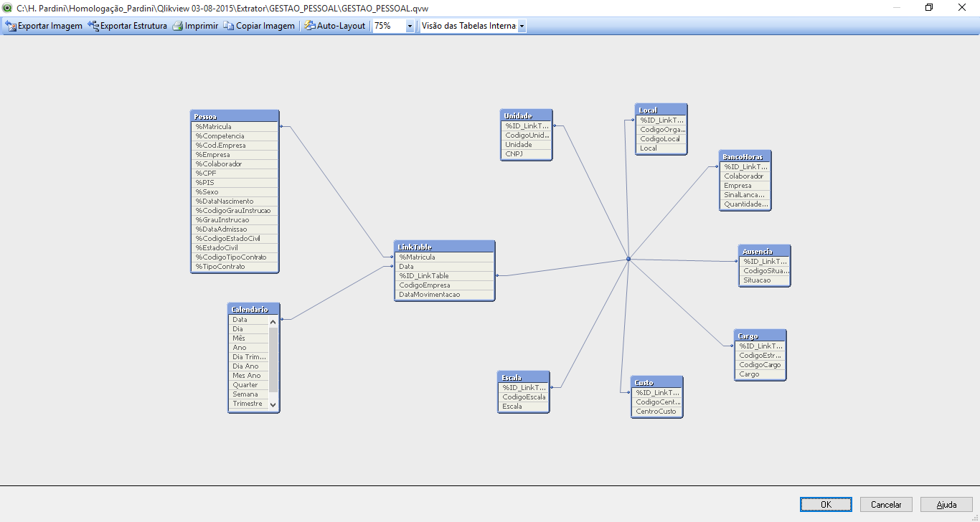The image size is (980, 522).
Task: Click the Mes Ano field in Calendario
Action: tap(249, 375)
